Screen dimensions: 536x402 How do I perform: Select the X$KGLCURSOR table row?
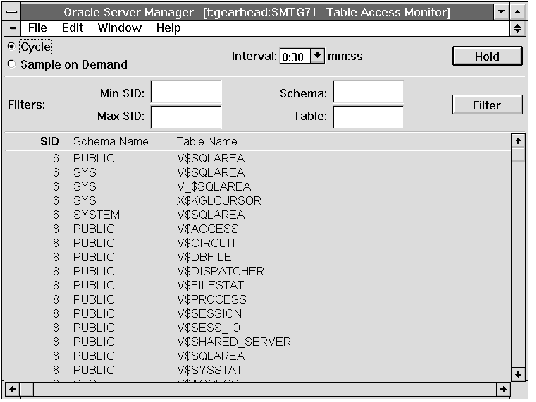point(258,201)
